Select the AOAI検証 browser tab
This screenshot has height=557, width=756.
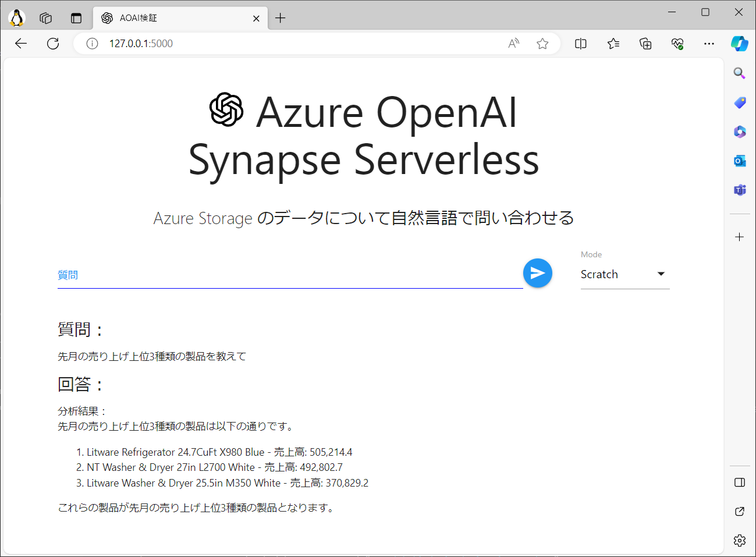point(175,18)
